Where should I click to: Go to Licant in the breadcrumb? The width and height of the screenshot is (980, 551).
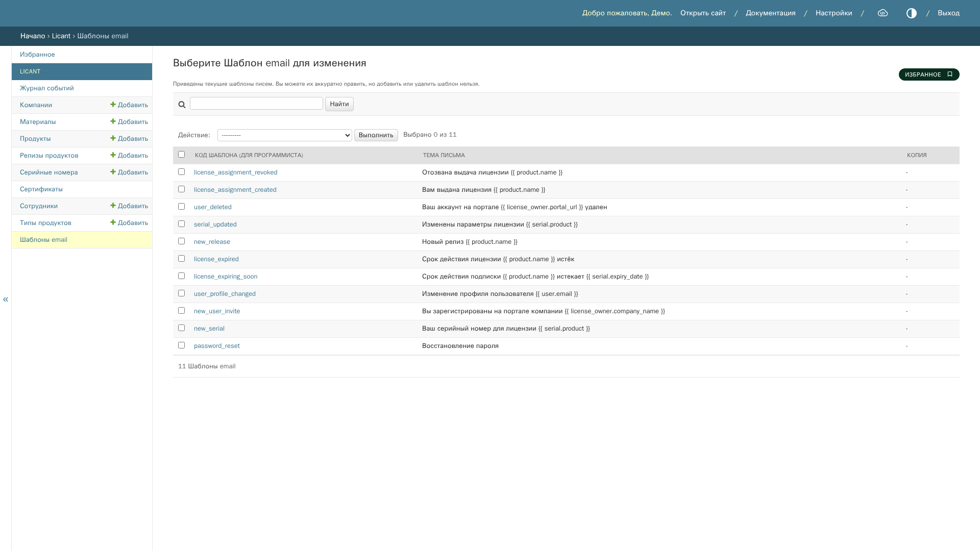coord(61,36)
